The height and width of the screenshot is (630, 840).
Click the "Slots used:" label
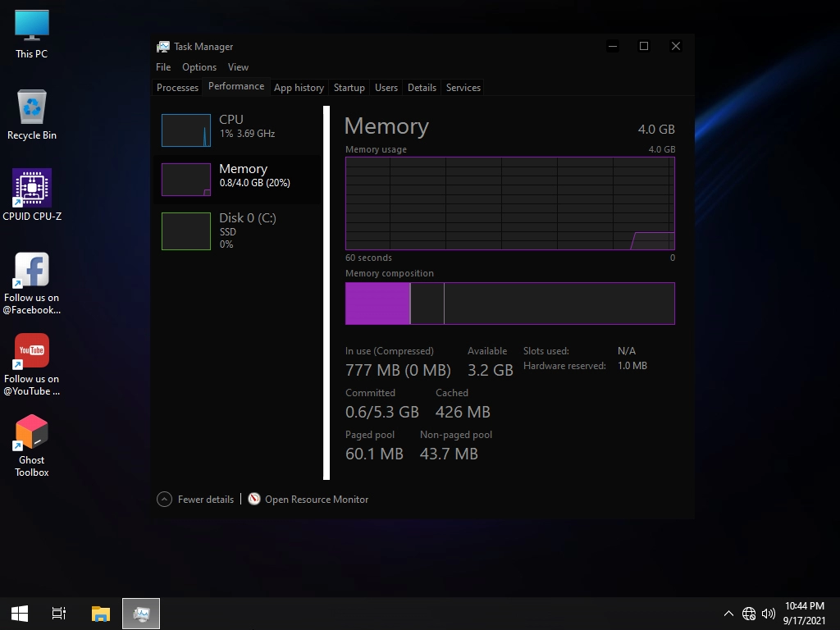coord(546,351)
